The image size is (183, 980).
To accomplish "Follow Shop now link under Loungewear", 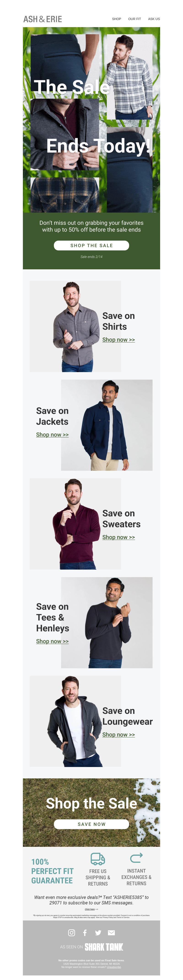I will pyautogui.click(x=118, y=735).
